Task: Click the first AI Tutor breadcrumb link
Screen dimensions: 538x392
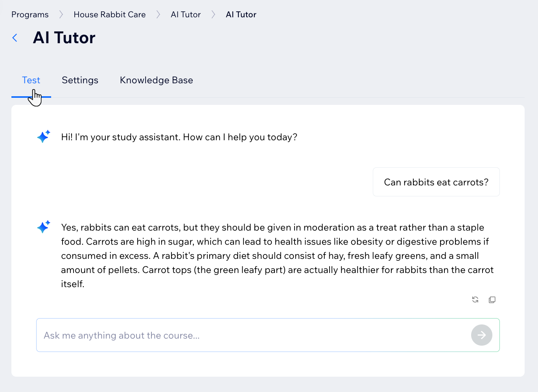Action: click(x=186, y=15)
